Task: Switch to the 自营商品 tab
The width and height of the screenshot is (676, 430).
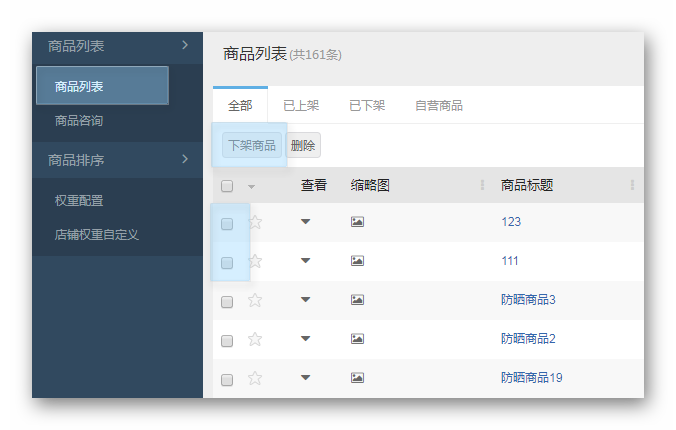Action: (439, 105)
